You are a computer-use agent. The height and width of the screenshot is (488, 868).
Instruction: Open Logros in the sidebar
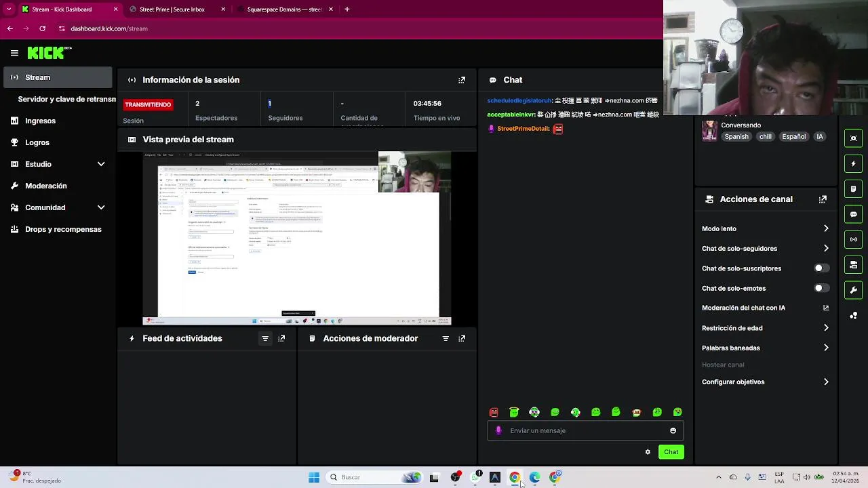click(x=58, y=142)
